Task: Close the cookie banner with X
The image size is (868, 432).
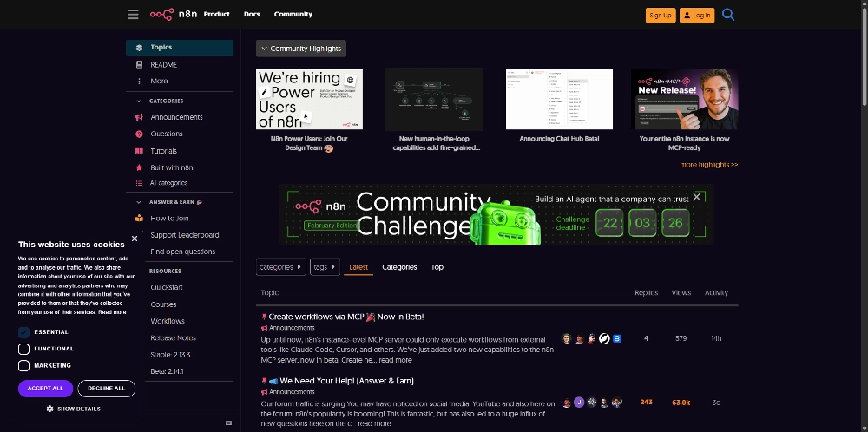Action: point(135,239)
